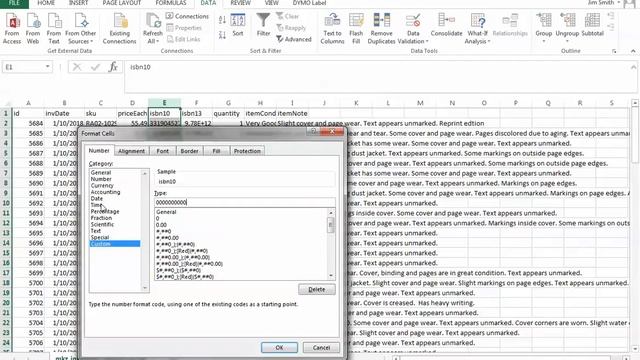Click Text to Columns icon
The image size is (640, 360).
tap(332, 28)
